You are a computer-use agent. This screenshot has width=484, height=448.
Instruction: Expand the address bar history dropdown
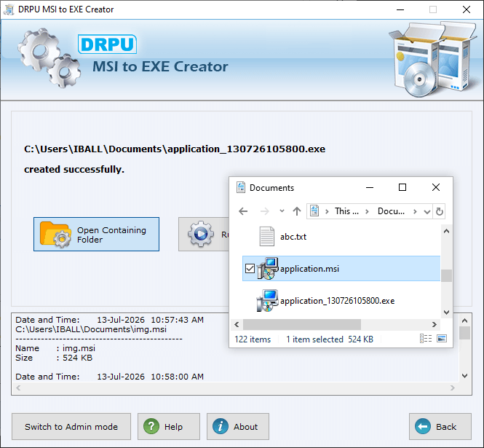coord(427,212)
